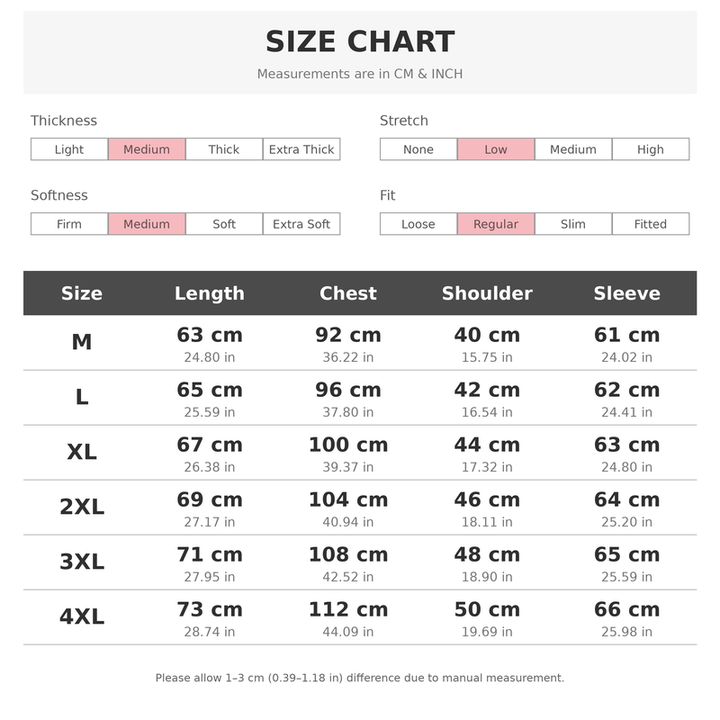720x720 pixels.
Task: Click the Chest column header
Action: coord(348,293)
